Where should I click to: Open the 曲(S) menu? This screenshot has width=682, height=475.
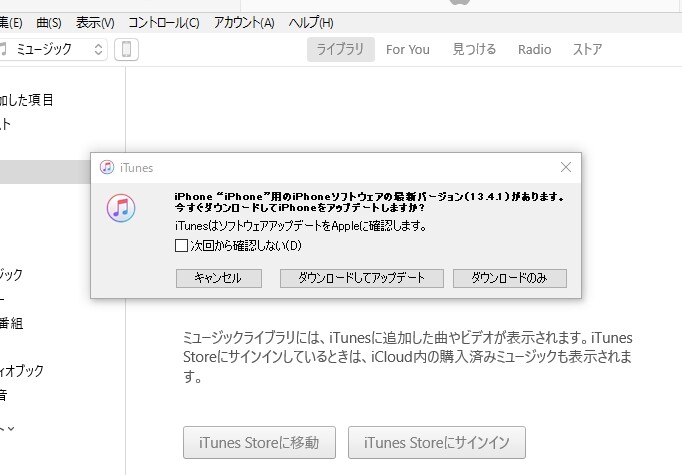coord(49,23)
